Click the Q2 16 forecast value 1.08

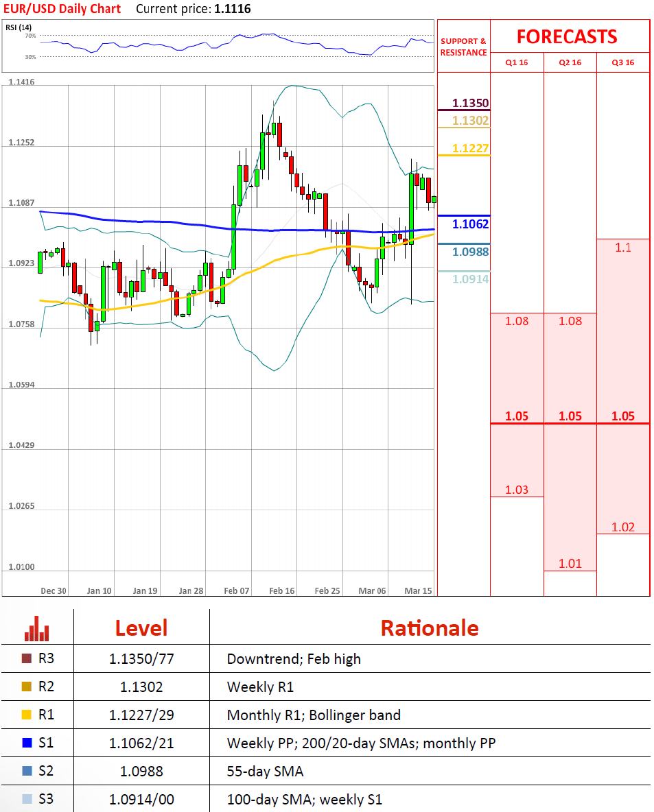570,321
